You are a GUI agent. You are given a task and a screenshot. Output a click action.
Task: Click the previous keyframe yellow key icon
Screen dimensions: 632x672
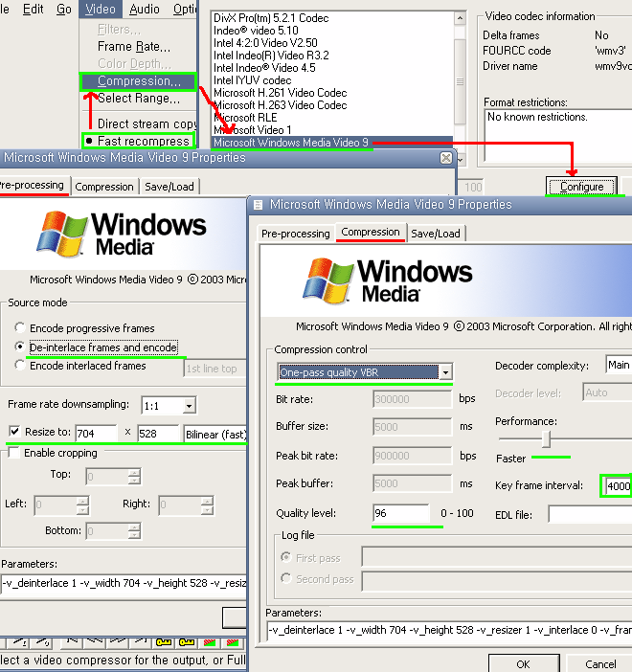[x=164, y=642]
